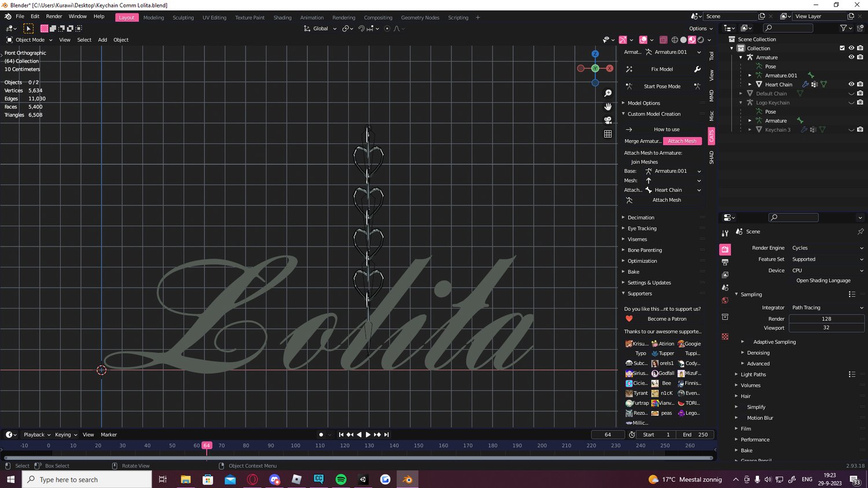Toggle viewport gizmos button
Image resolution: width=868 pixels, height=488 pixels.
(x=623, y=40)
